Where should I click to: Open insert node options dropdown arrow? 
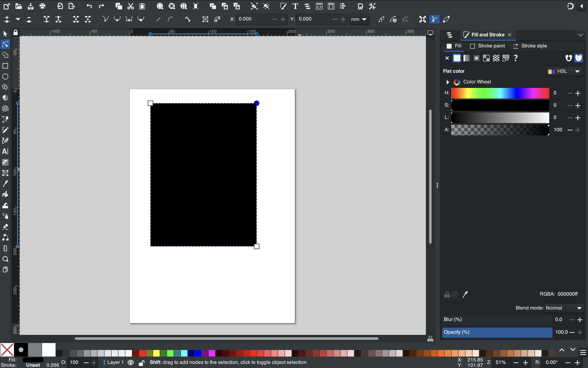coord(18,19)
